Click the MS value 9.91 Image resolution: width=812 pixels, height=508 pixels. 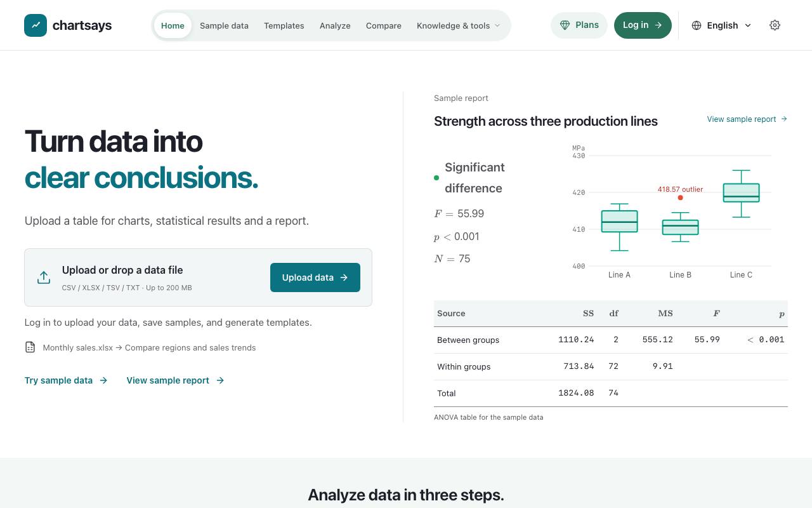(662, 366)
